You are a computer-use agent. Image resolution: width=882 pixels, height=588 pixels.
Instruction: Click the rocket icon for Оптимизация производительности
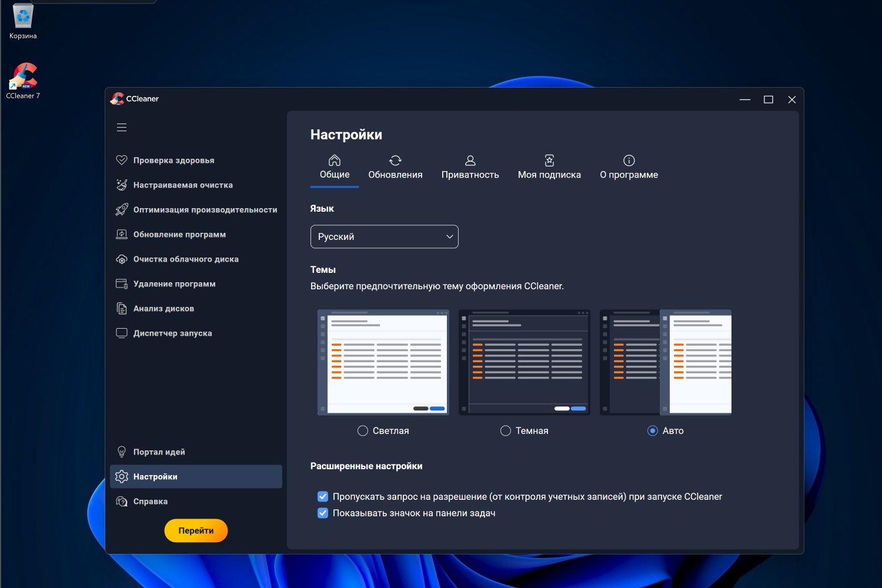pyautogui.click(x=122, y=209)
